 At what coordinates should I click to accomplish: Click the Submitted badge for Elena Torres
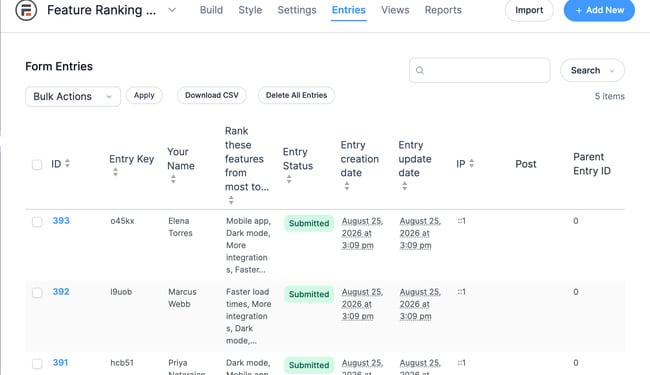(309, 223)
